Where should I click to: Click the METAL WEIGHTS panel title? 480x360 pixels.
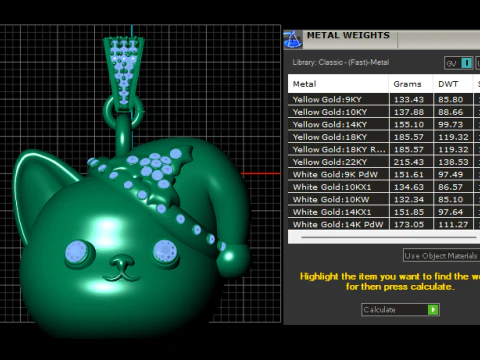(348, 35)
